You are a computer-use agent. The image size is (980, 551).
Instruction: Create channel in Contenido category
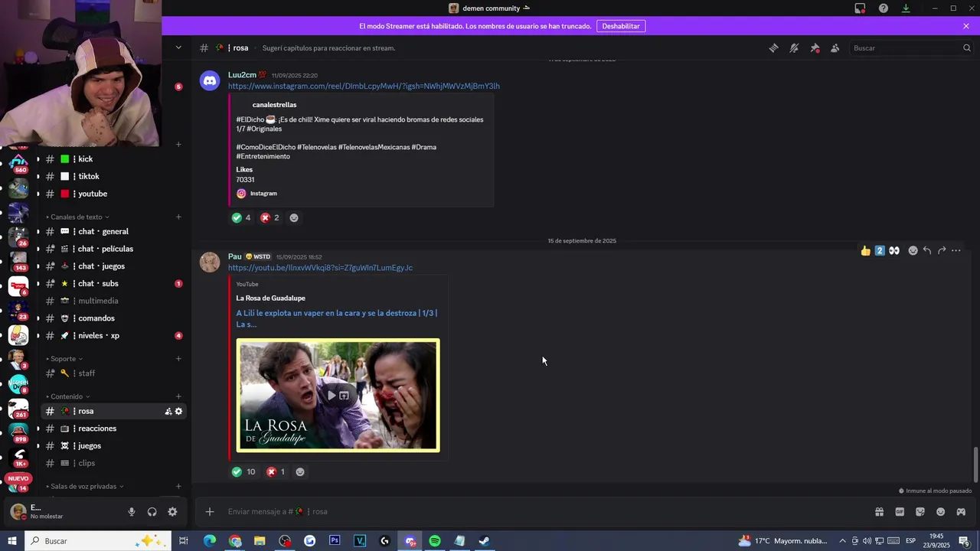coord(178,396)
